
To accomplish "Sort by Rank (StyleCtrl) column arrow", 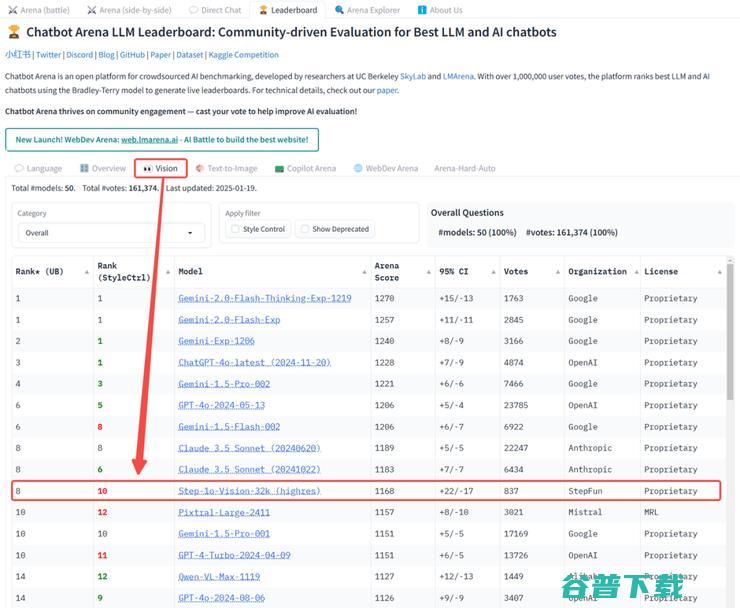I will 168,272.
